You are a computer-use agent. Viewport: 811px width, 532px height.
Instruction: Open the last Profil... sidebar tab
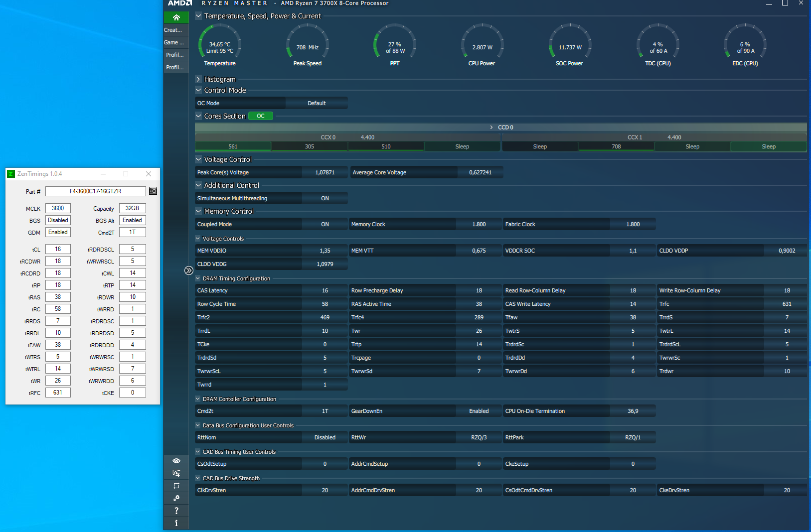(176, 67)
